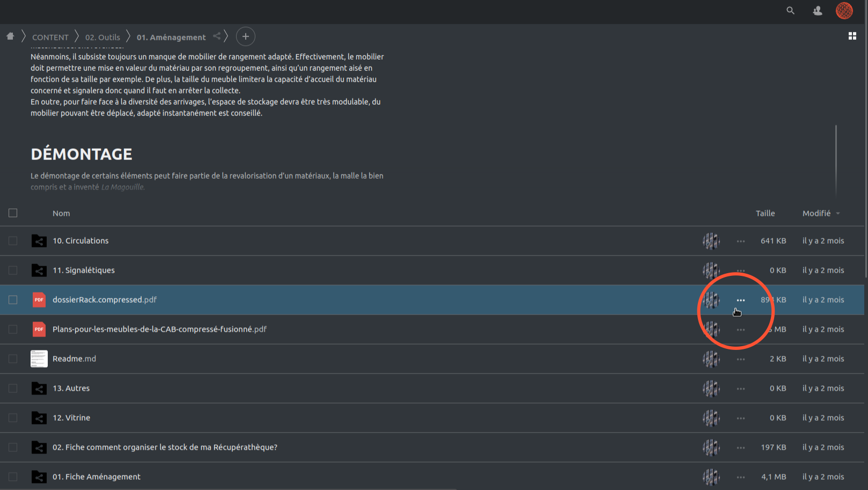Open more actions menu for dossierRack.compressed.pdf

coord(740,300)
